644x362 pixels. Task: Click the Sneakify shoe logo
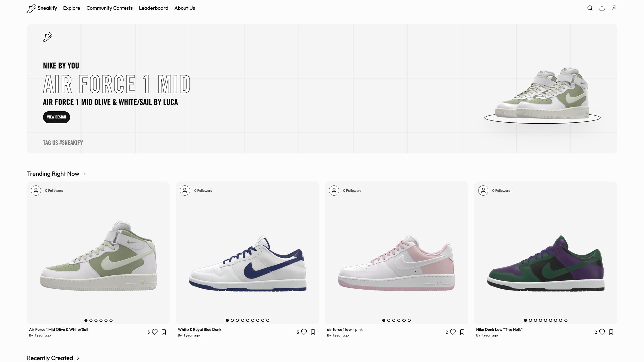[x=31, y=8]
